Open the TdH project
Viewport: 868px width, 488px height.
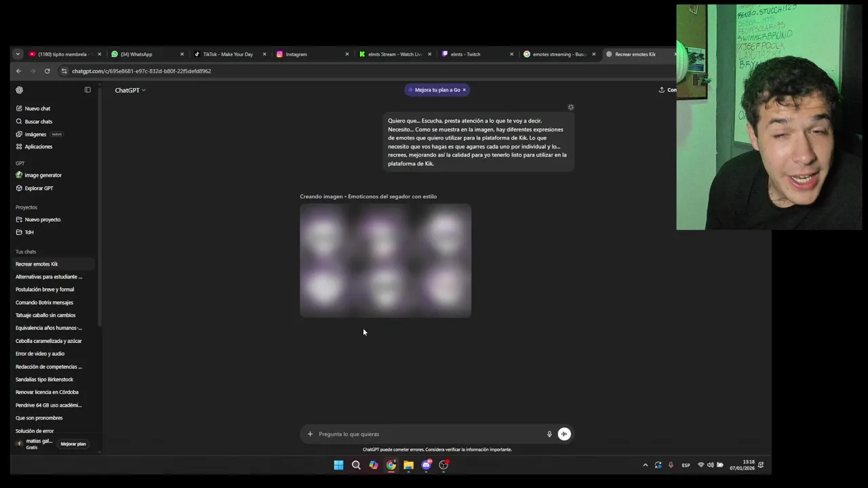click(29, 232)
